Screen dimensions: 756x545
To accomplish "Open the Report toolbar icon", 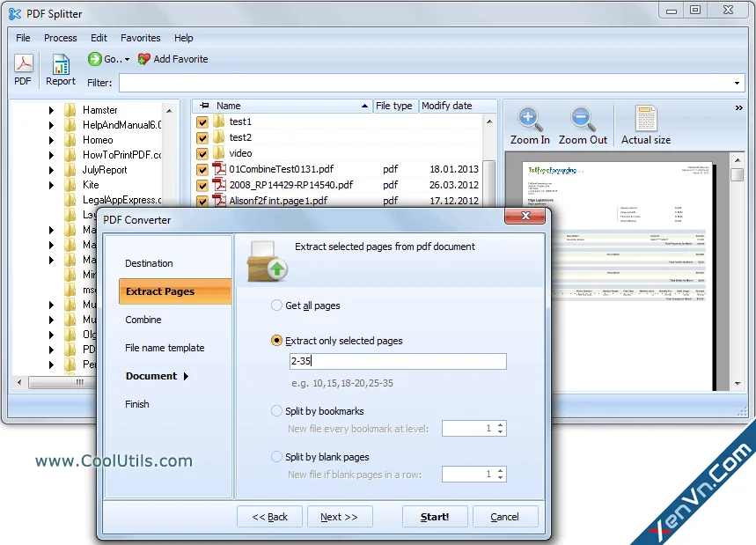I will pos(61,64).
